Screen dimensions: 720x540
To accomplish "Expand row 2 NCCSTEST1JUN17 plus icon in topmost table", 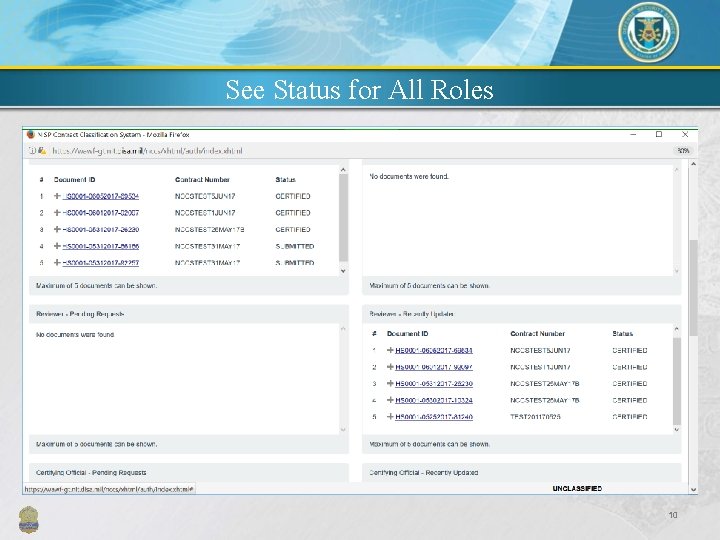I will (57, 213).
